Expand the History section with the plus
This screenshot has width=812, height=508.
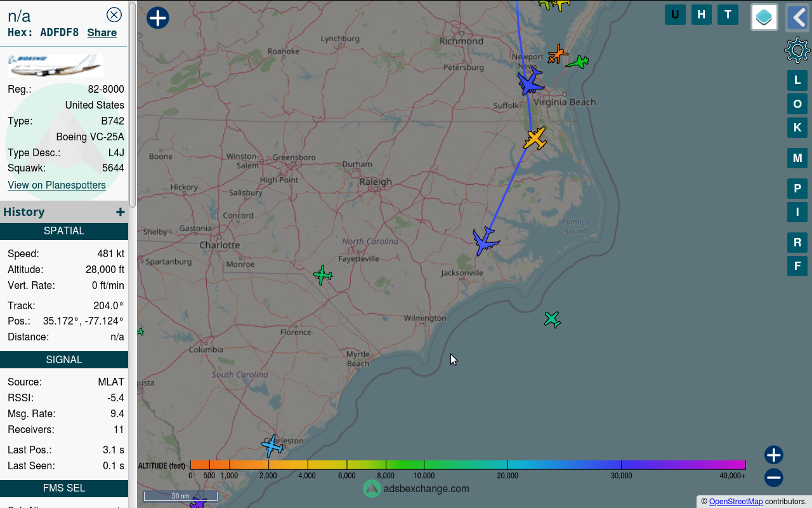click(120, 212)
